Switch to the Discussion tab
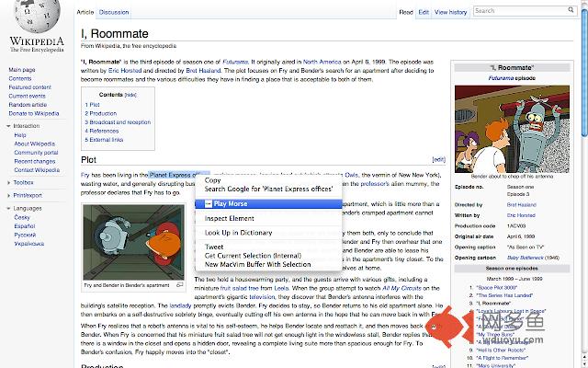This screenshot has height=368, width=588. (114, 12)
